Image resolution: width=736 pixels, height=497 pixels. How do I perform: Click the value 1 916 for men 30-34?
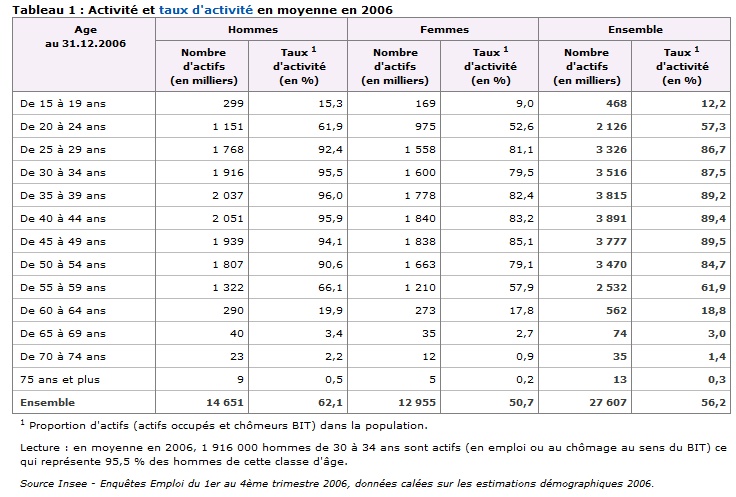(228, 173)
